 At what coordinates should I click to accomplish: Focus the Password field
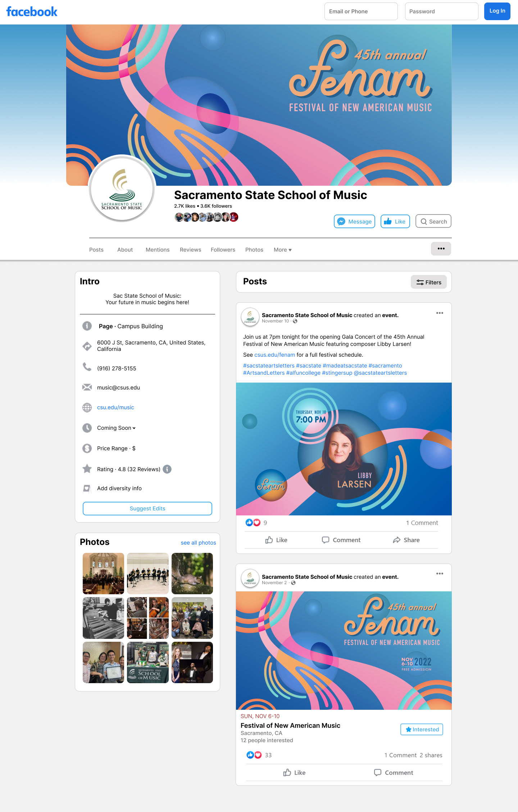[x=442, y=12]
